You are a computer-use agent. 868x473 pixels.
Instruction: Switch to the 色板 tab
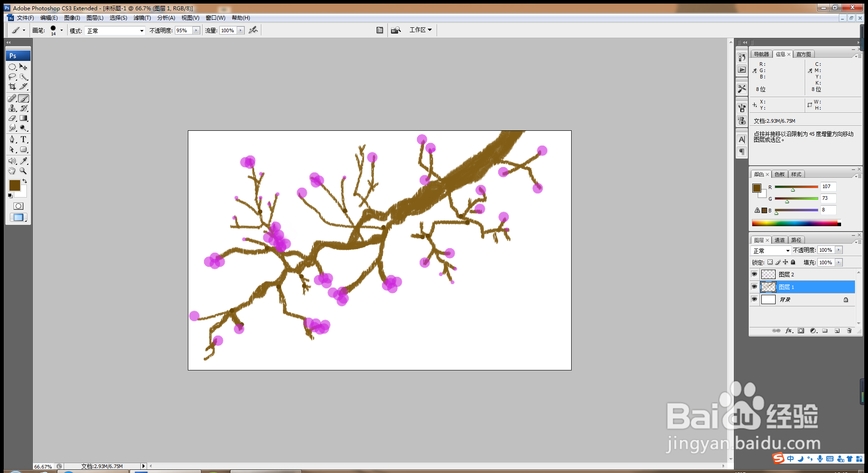point(780,174)
